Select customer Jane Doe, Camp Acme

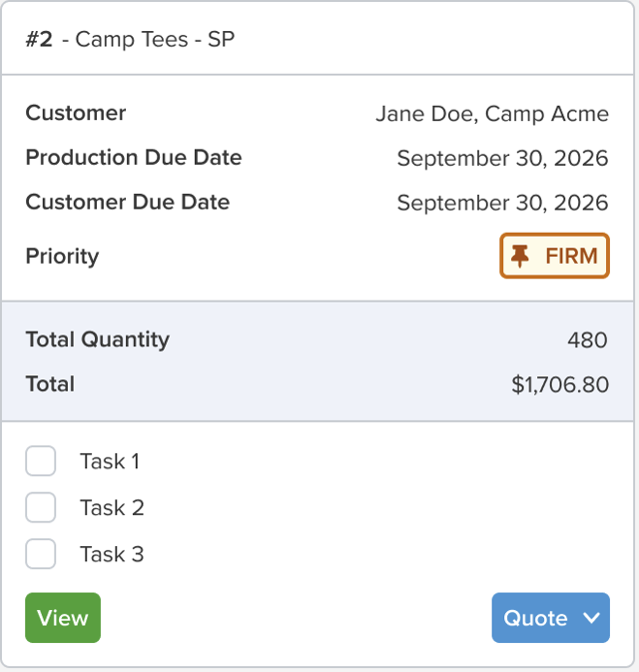pos(492,114)
